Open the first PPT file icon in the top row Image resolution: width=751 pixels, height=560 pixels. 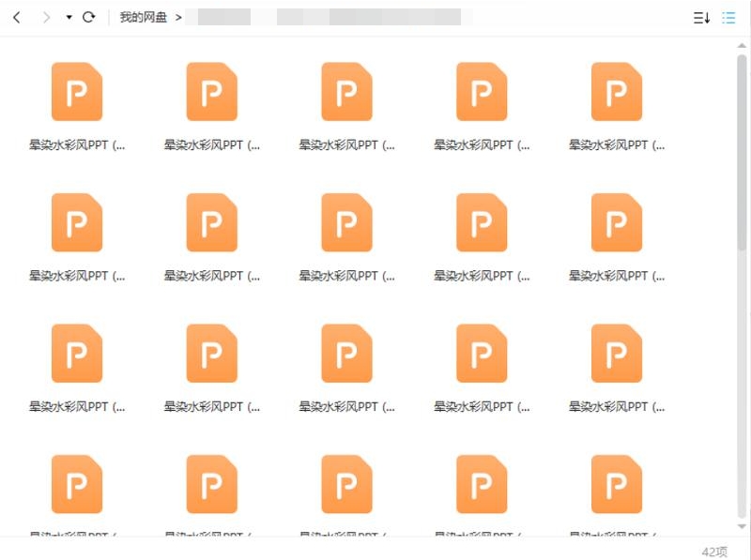[x=76, y=91]
